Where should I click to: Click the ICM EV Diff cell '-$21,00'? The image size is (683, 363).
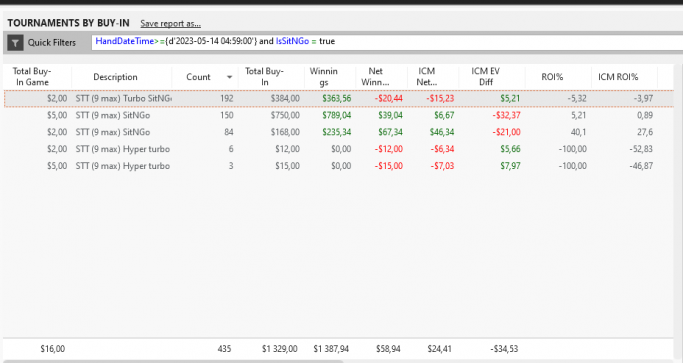[x=506, y=132]
